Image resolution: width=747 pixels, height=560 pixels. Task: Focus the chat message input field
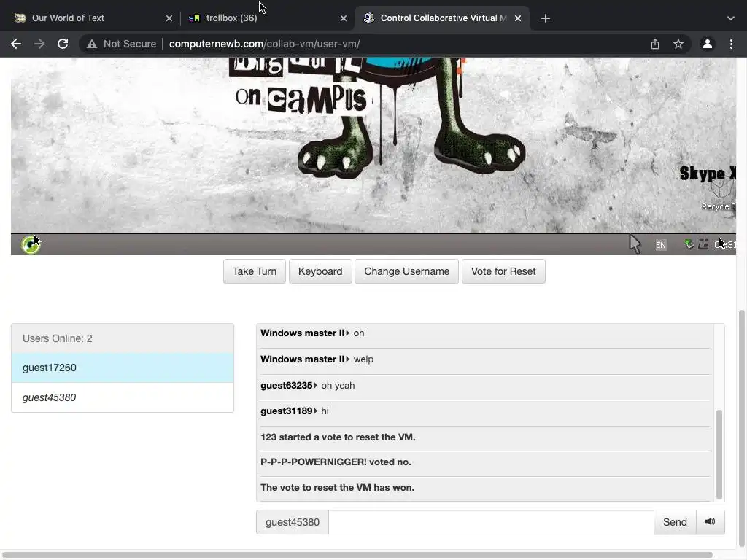(x=491, y=522)
